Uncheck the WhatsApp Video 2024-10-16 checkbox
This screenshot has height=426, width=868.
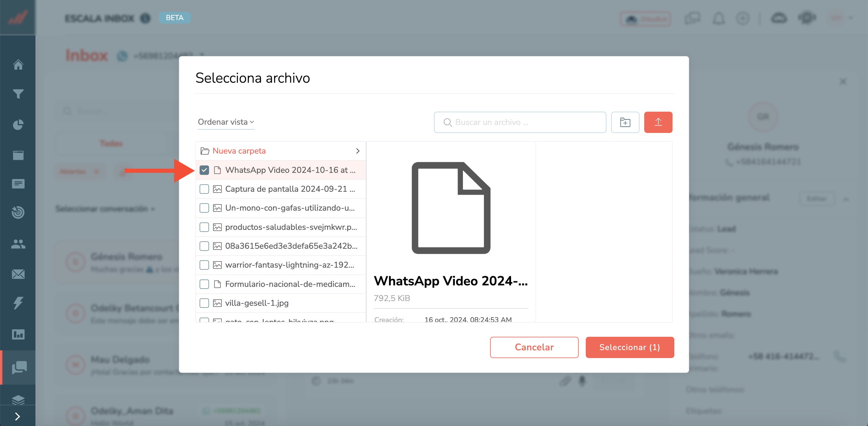[204, 170]
